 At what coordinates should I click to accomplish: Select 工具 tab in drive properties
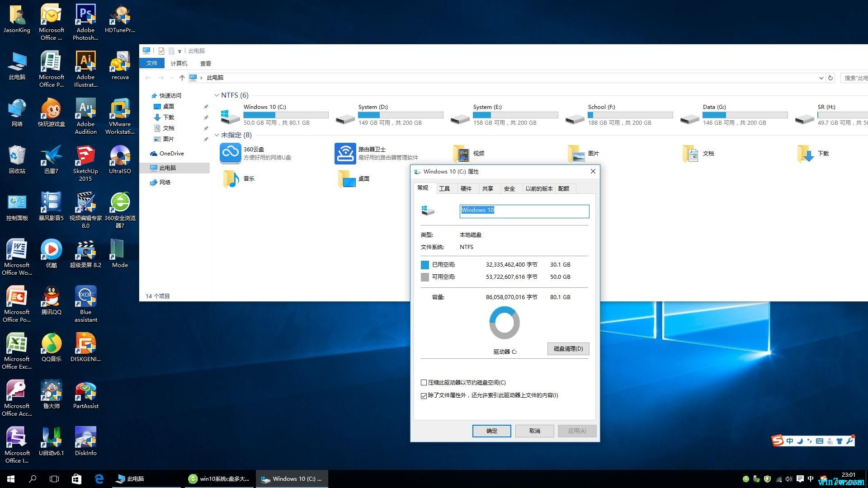coord(444,188)
